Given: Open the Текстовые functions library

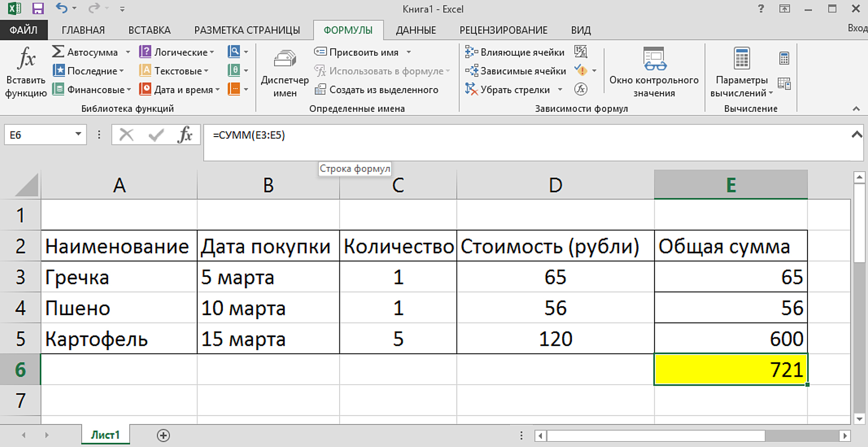Looking at the screenshot, I should 173,71.
